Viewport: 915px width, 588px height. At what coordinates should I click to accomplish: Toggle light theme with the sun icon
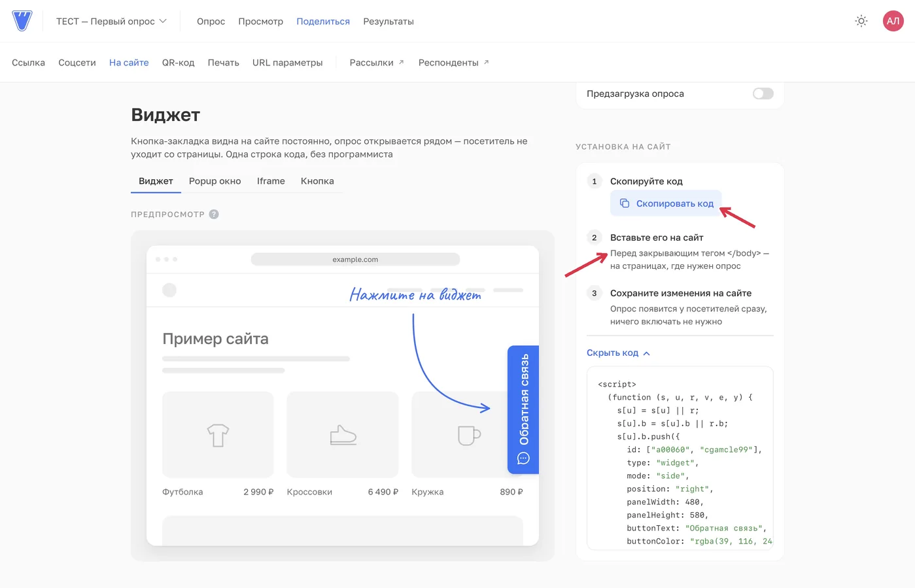(861, 21)
